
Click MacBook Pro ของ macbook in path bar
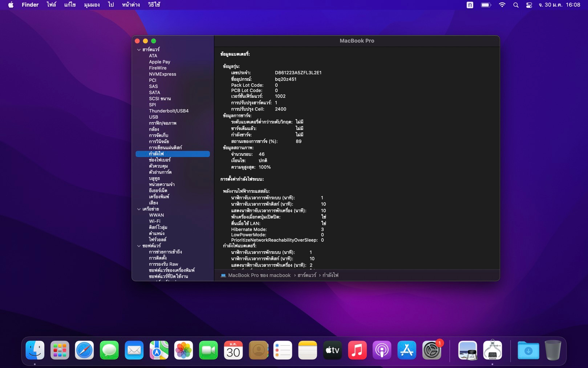point(259,275)
